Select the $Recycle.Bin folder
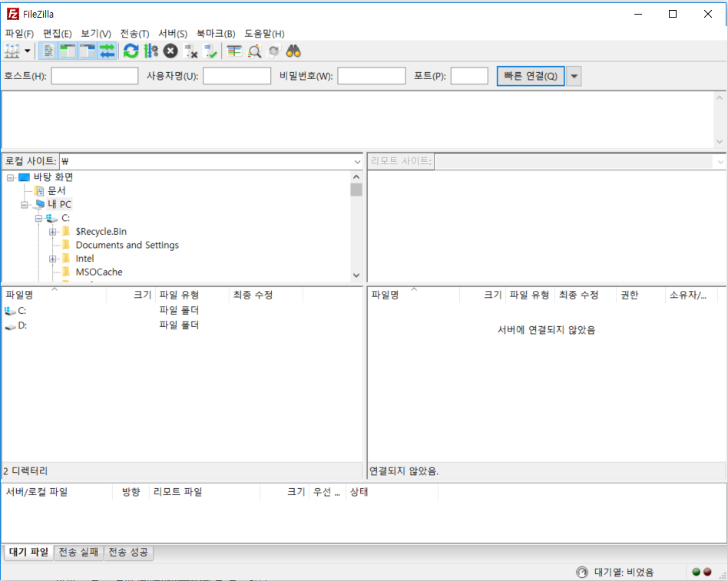 click(x=101, y=232)
